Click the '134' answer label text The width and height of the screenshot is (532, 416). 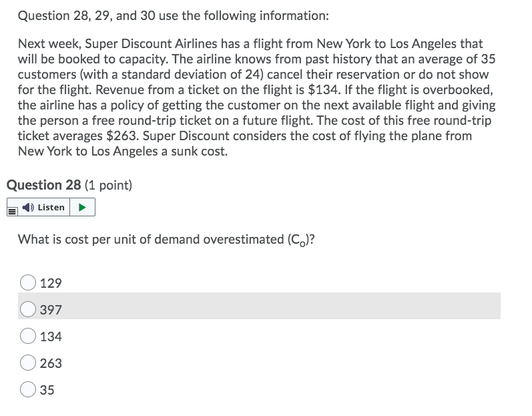click(51, 337)
